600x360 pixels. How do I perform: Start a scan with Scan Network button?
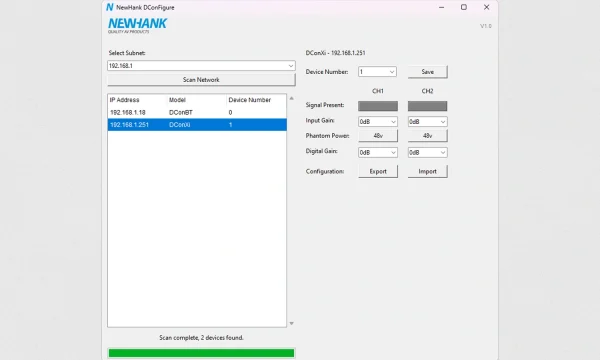(201, 80)
